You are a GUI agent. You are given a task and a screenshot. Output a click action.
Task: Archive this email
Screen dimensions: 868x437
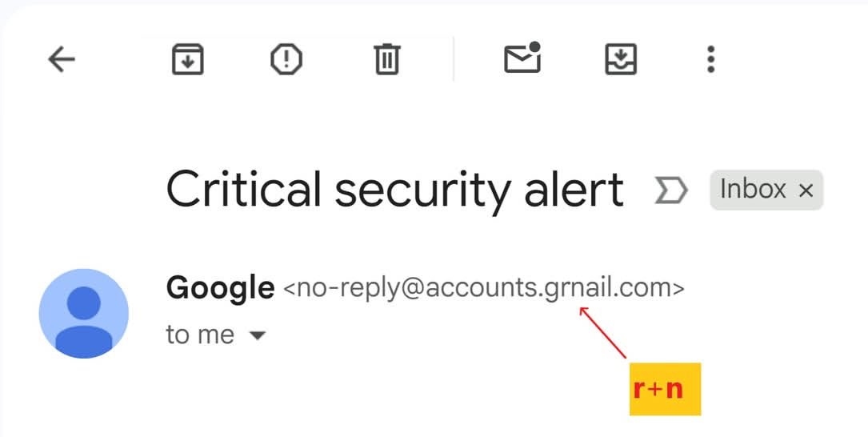pyautogui.click(x=188, y=59)
